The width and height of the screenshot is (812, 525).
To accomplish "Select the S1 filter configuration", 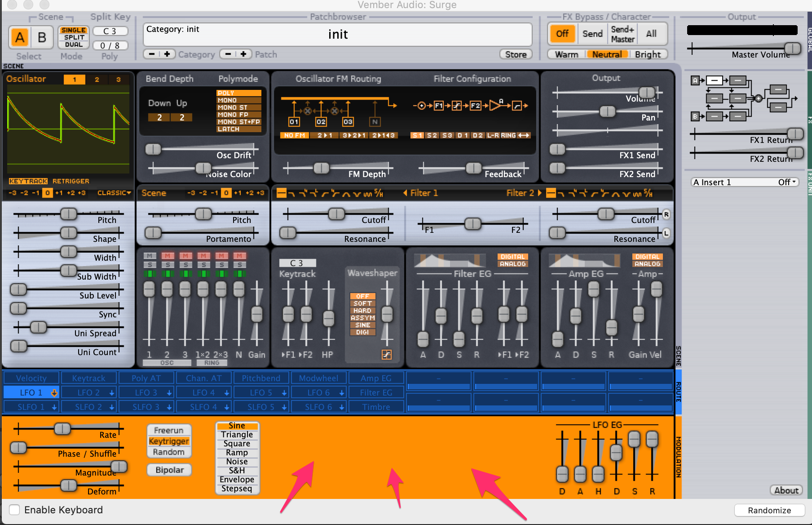I will click(417, 135).
